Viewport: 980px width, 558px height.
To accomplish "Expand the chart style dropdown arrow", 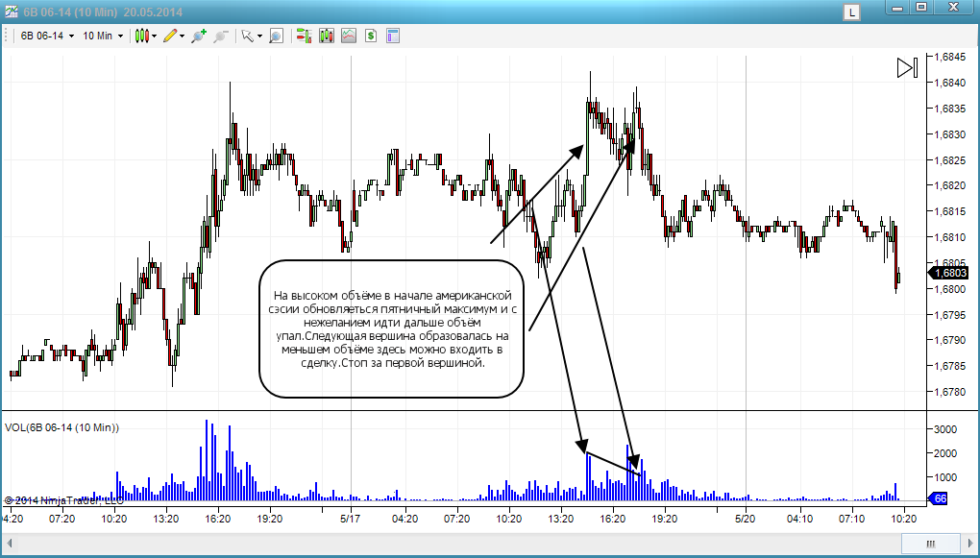I will pyautogui.click(x=155, y=36).
